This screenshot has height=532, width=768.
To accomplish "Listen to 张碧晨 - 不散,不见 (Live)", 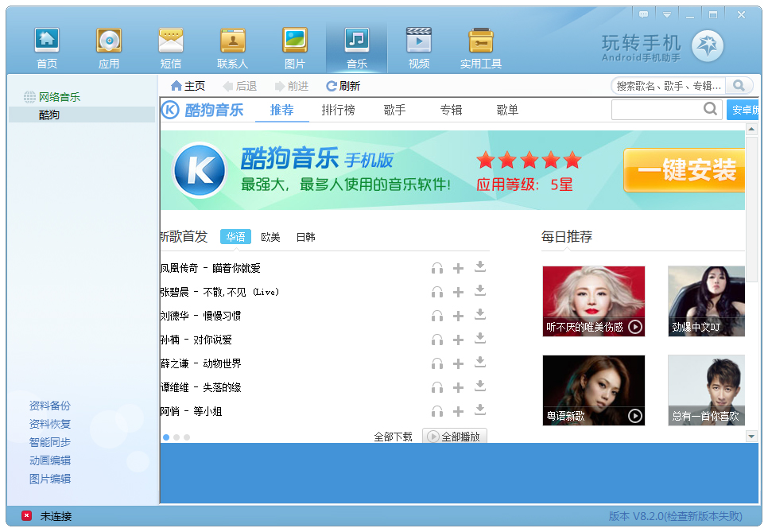I will (x=437, y=292).
